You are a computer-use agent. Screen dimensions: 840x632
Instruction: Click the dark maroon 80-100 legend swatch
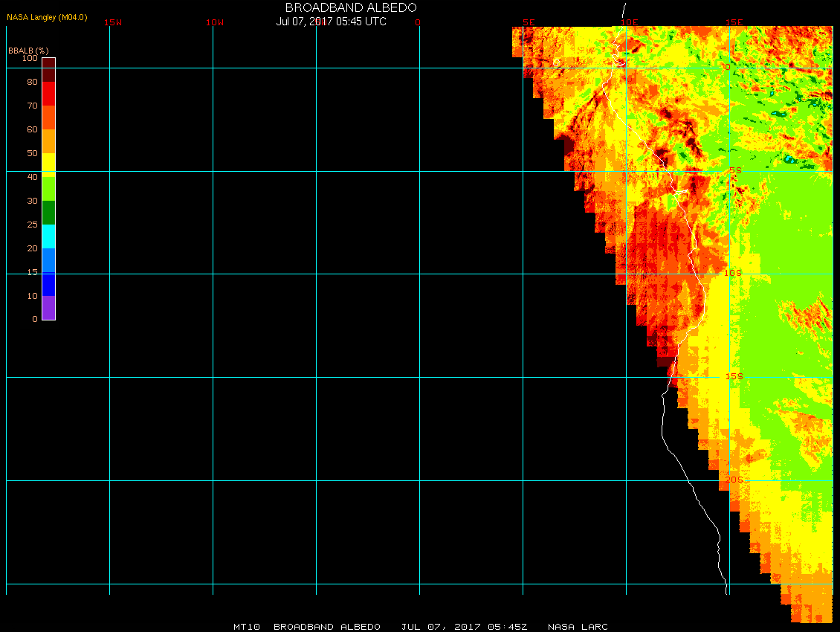click(x=49, y=70)
